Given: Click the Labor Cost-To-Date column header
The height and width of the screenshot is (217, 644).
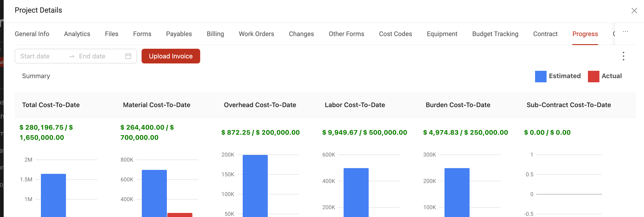Looking at the screenshot, I should 355,105.
